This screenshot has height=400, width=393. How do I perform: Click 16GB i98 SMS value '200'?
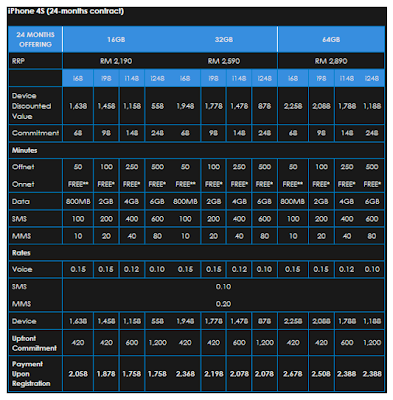tap(106, 219)
